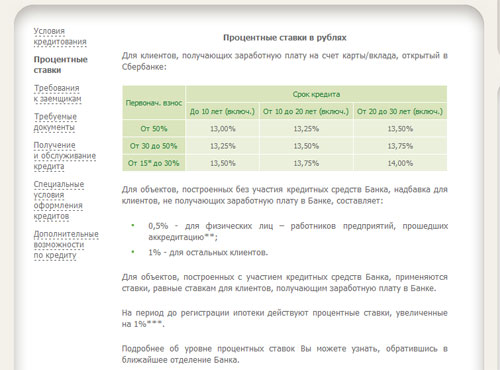Click the От 30 до 50% row label
This screenshot has width=500, height=370.
point(154,146)
